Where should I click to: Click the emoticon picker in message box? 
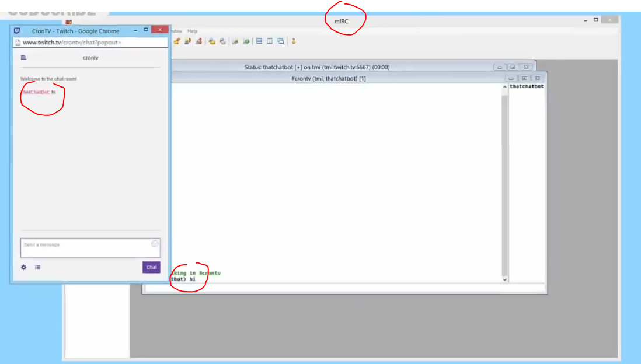[155, 244]
